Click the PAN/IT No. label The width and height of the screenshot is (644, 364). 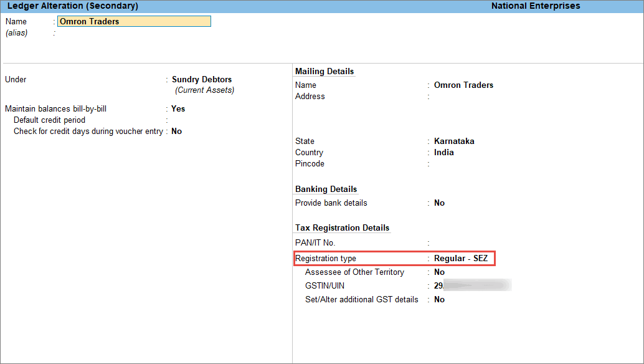point(315,243)
